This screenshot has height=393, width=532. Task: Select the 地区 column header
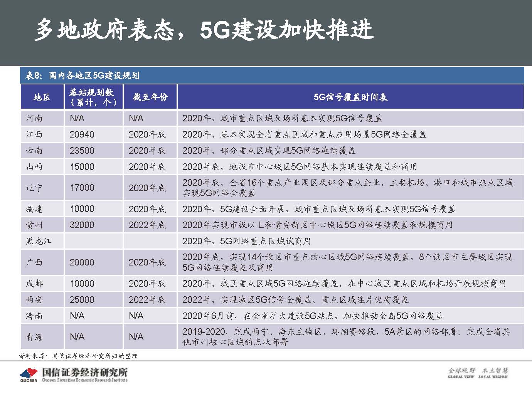(42, 96)
